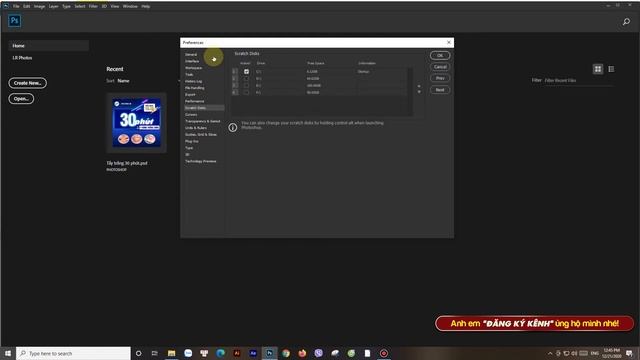Move selected scratch disk down with arrow
Viewport: 640px width, 360px height.
(x=419, y=91)
